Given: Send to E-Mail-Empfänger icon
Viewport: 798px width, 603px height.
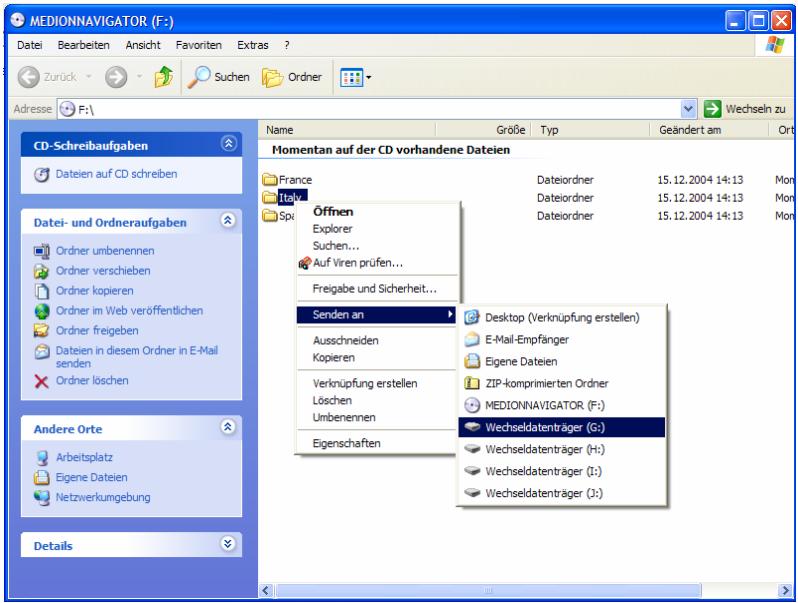Looking at the screenshot, I should pyautogui.click(x=472, y=339).
